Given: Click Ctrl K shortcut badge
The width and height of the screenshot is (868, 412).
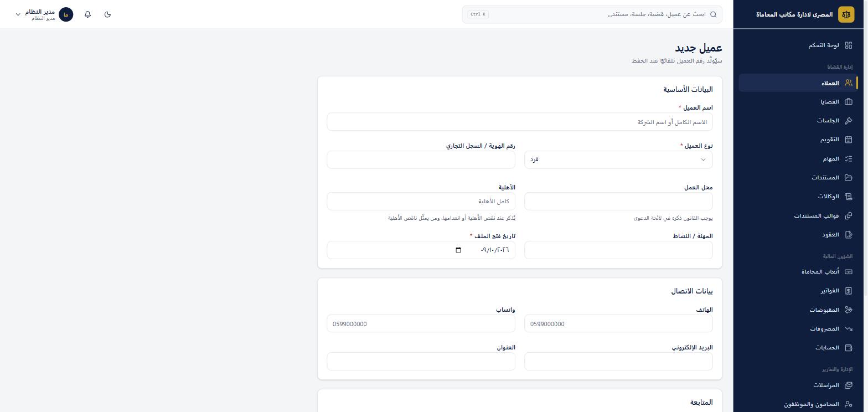Looking at the screenshot, I should tap(478, 14).
